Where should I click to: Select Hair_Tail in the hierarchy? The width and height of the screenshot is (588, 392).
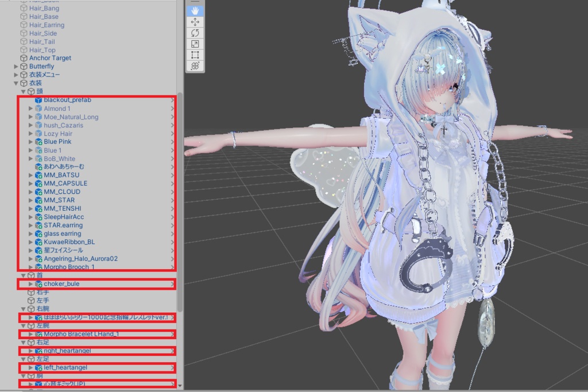[x=42, y=41]
